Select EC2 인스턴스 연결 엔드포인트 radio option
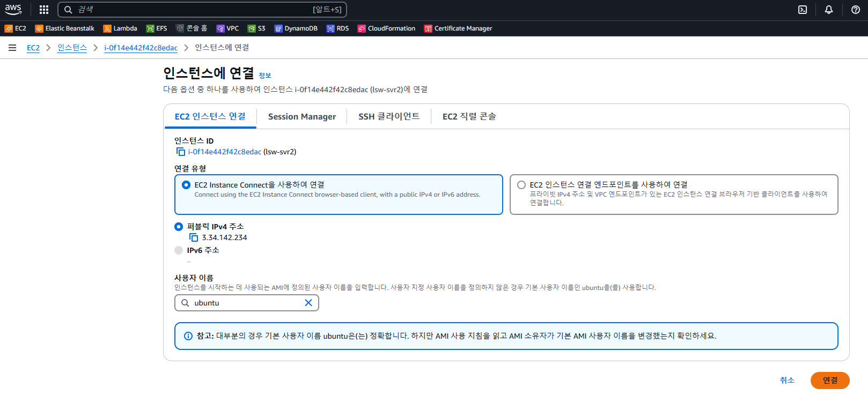This screenshot has height=403, width=868. 521,185
